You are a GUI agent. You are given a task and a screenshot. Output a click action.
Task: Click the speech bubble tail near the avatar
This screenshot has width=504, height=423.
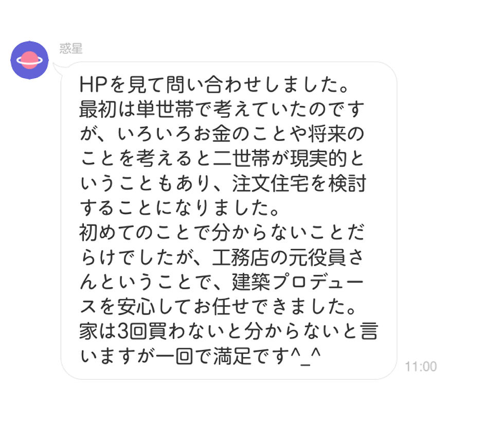pyautogui.click(x=57, y=68)
